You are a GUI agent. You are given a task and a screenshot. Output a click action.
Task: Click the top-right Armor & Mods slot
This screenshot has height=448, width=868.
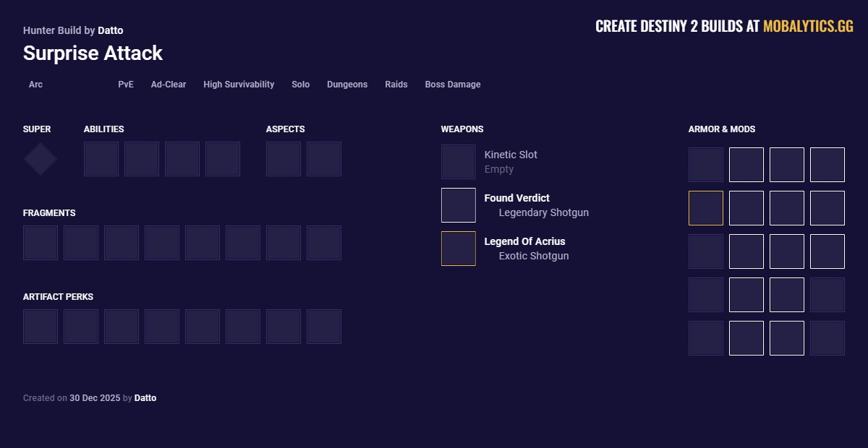(827, 165)
